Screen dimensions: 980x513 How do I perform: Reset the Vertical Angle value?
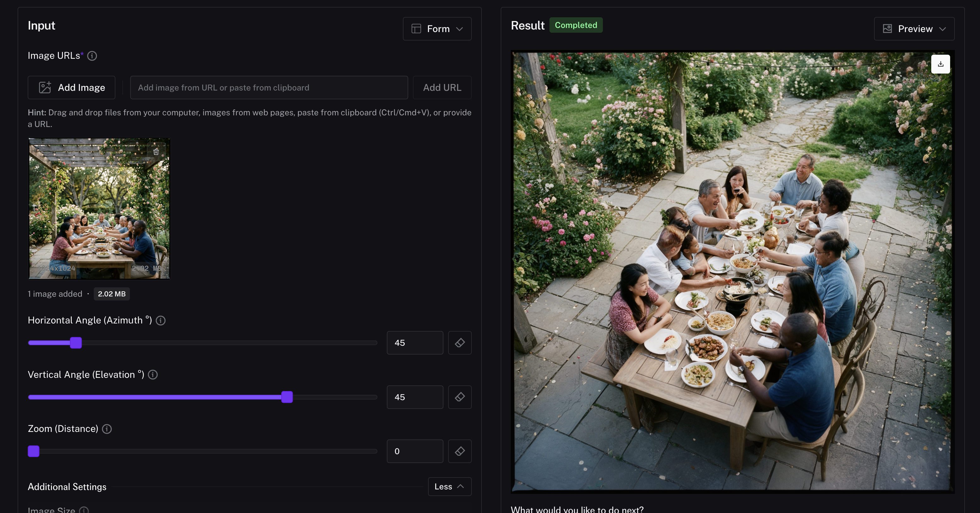[459, 397]
